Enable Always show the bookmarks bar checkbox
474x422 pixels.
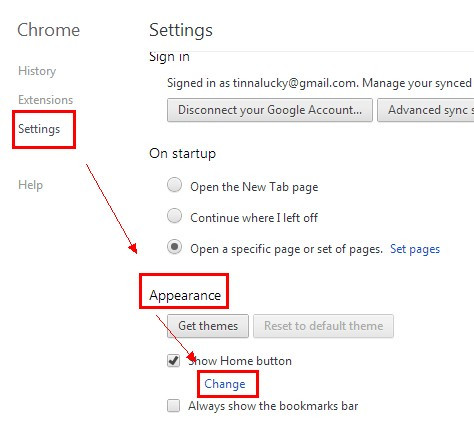pyautogui.click(x=173, y=406)
